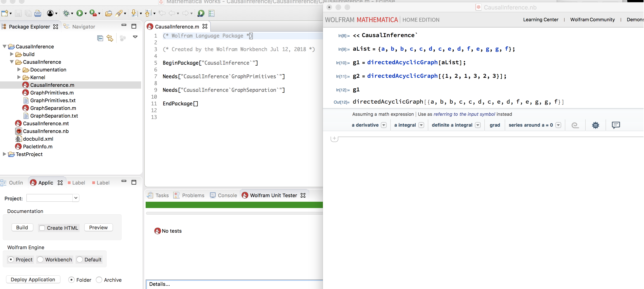
Task: Click the Wolfram Mathematica Learning Center menu link
Action: 541,19
